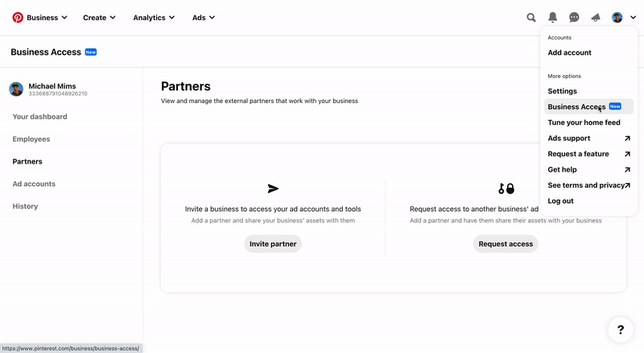The width and height of the screenshot is (644, 353).
Task: Click the megaphone news icon
Action: [596, 17]
